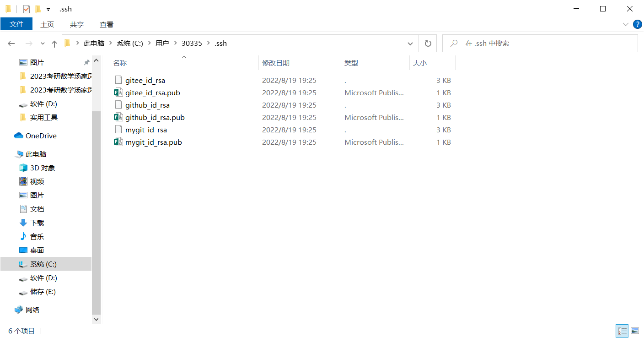Image resolution: width=644 pixels, height=338 pixels.
Task: Open the 共享 ribbon tab
Action: [77, 24]
